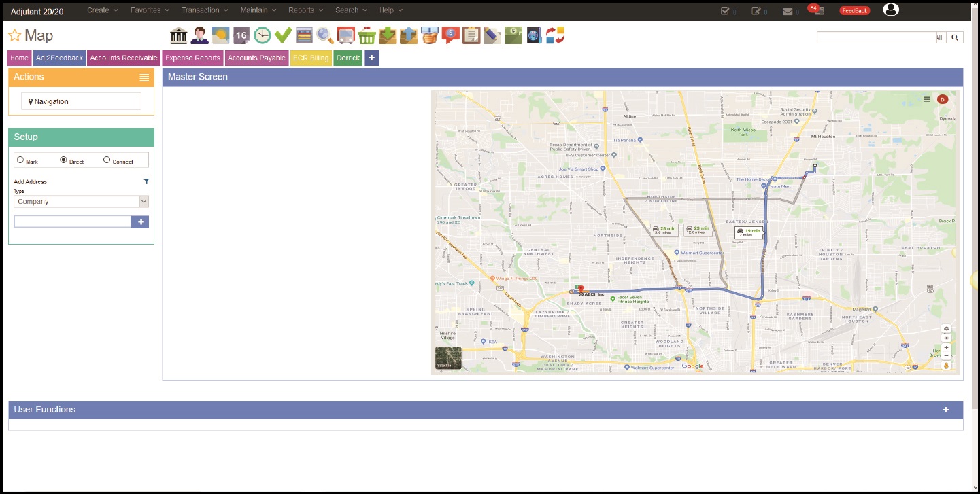980x494 pixels.
Task: Open the green shopping basket icon
Action: coord(367,35)
